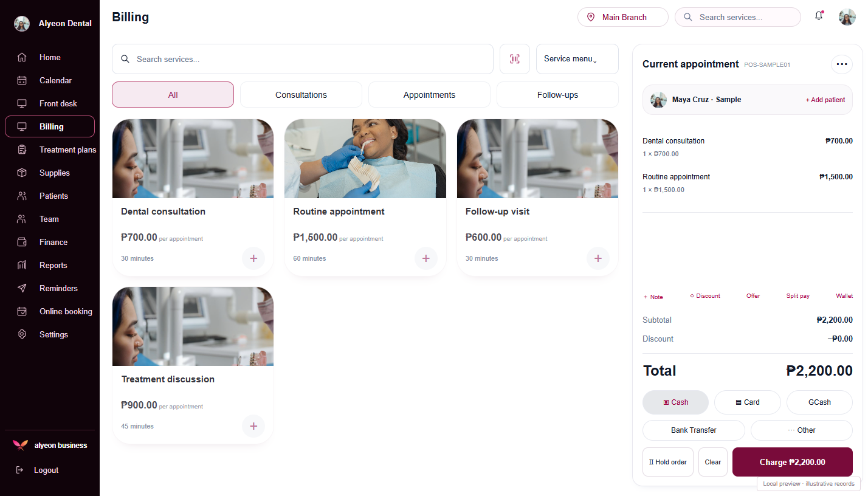Click the main Search services field above tabs
Viewport: 868px width, 496px height.
(303, 59)
